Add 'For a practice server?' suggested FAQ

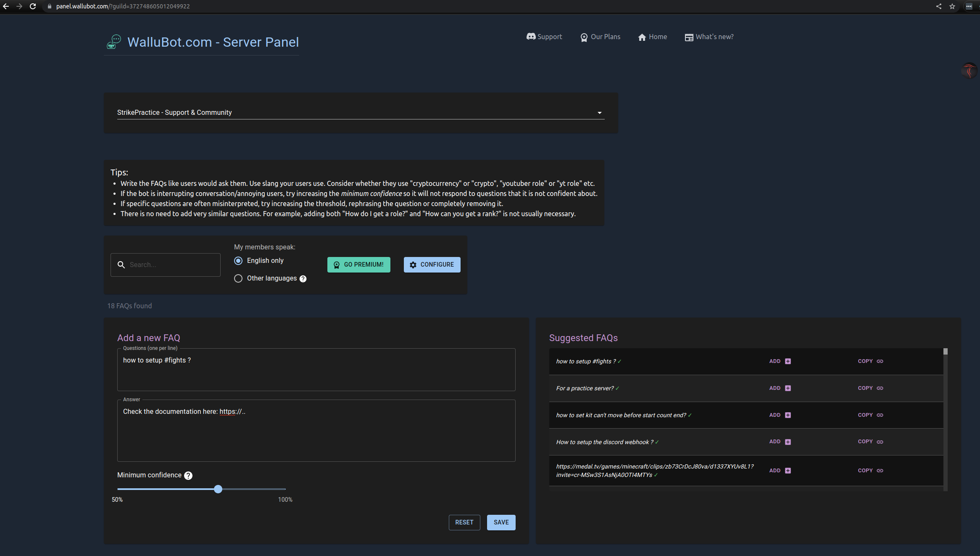point(780,388)
